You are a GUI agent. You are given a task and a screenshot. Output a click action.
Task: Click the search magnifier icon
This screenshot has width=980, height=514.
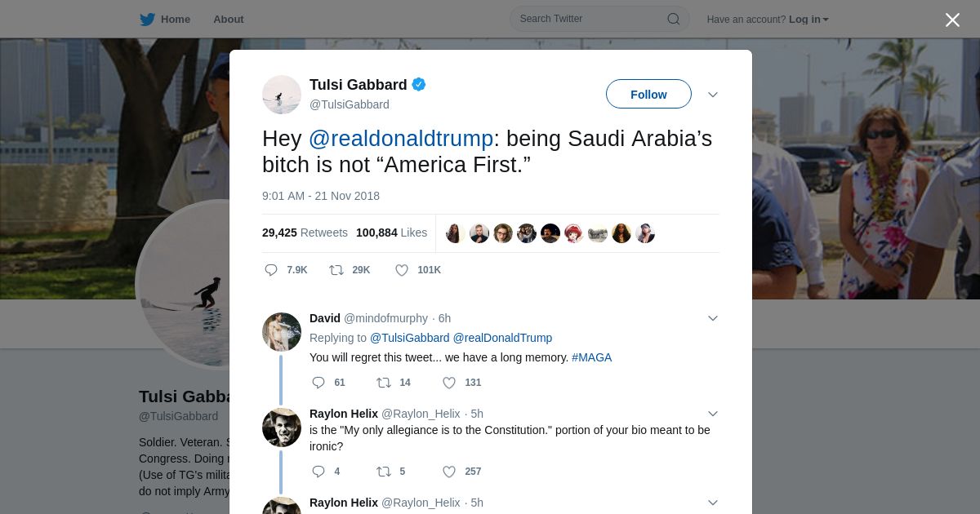tap(674, 19)
